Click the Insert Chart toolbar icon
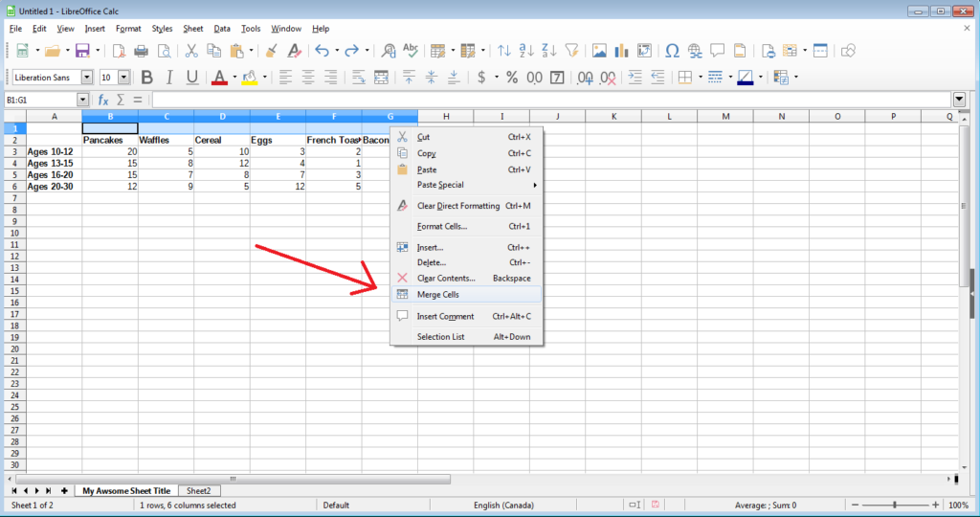The height and width of the screenshot is (517, 980). [622, 51]
